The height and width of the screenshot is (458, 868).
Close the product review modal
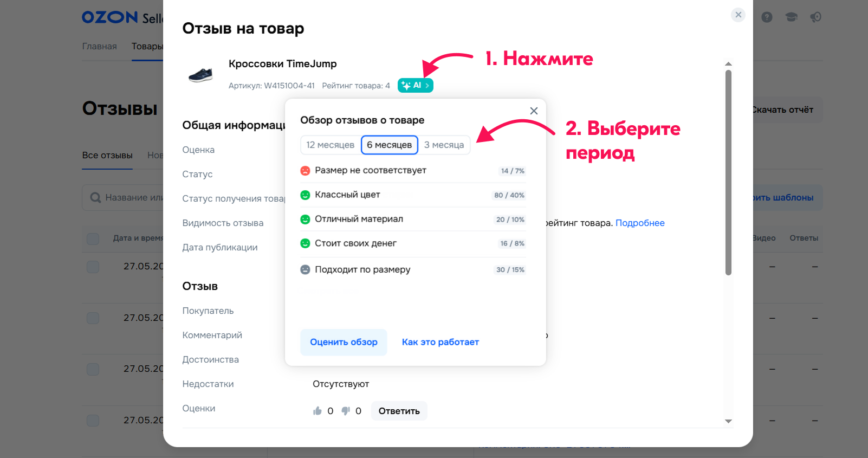point(738,15)
